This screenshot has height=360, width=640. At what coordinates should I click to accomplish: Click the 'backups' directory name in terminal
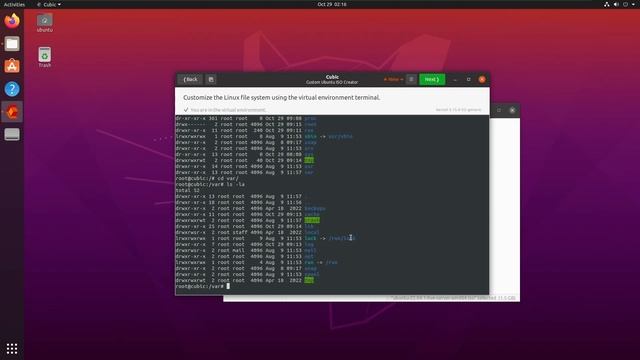pos(315,208)
